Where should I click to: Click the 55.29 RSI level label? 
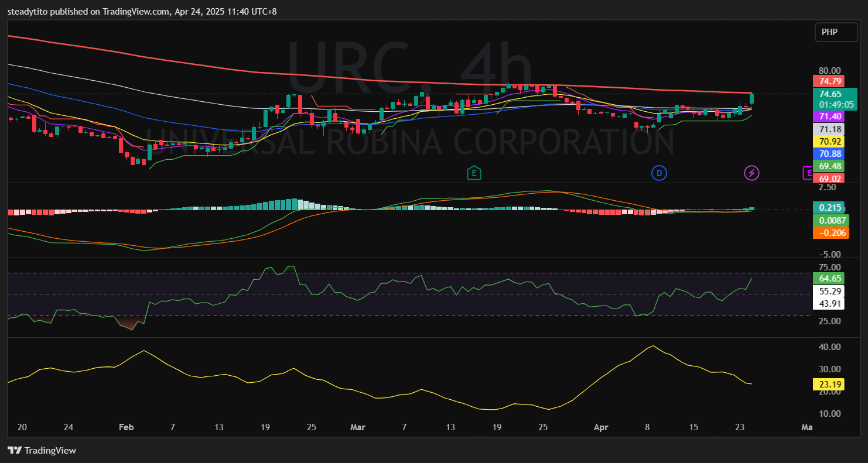[828, 291]
